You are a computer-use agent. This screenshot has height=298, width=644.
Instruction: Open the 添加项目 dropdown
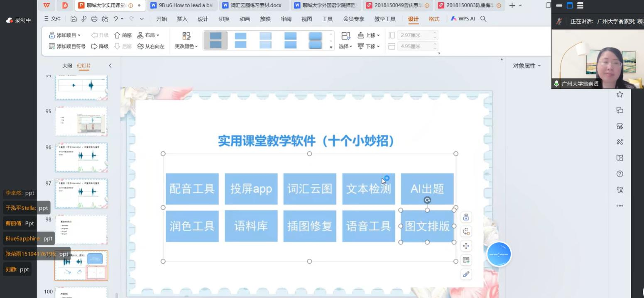coord(65,35)
